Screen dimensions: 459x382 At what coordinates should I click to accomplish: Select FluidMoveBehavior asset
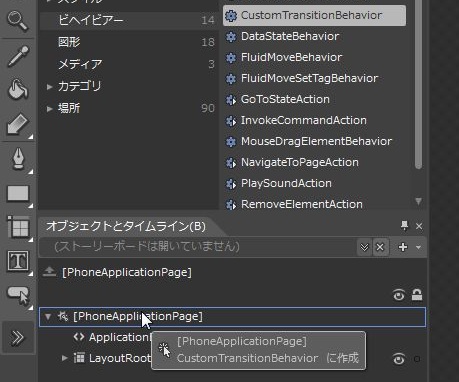coord(291,57)
